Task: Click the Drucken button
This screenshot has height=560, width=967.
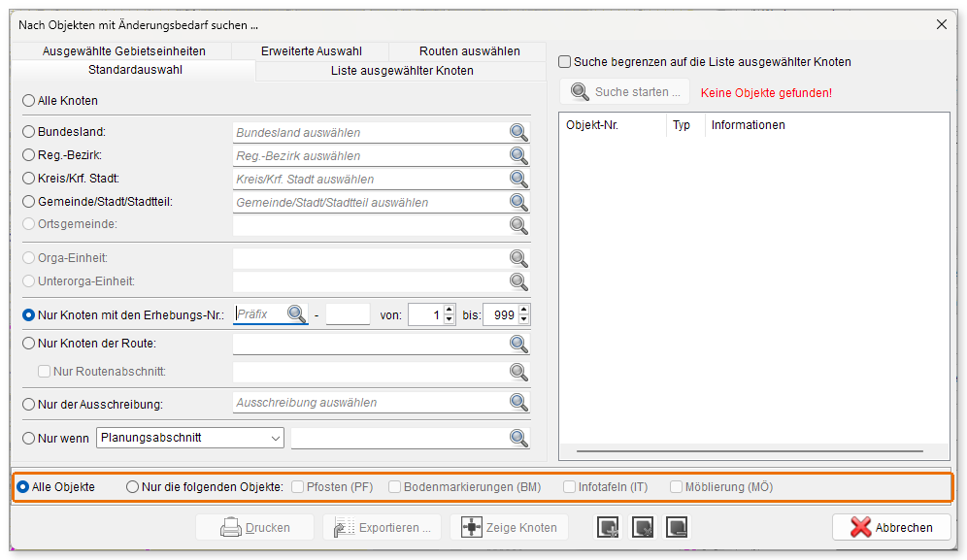Action: [x=254, y=527]
